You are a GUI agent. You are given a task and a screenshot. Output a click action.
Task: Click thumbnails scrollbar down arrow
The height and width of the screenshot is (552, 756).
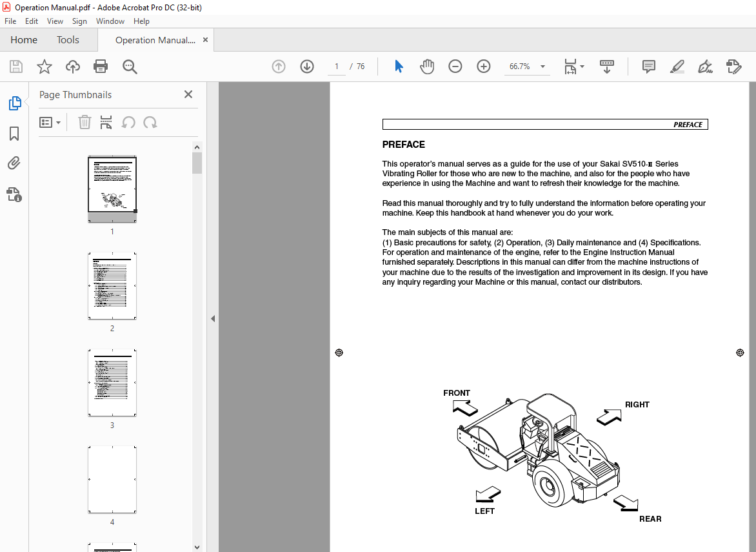pyautogui.click(x=197, y=547)
